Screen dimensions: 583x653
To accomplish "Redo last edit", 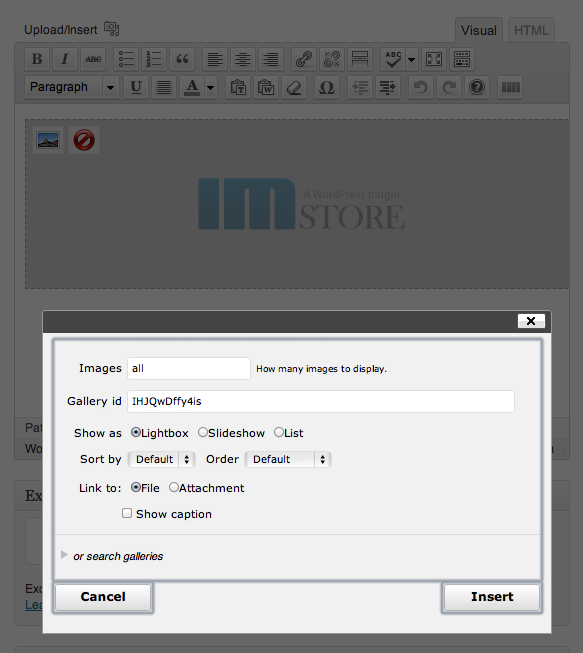I will coord(448,87).
